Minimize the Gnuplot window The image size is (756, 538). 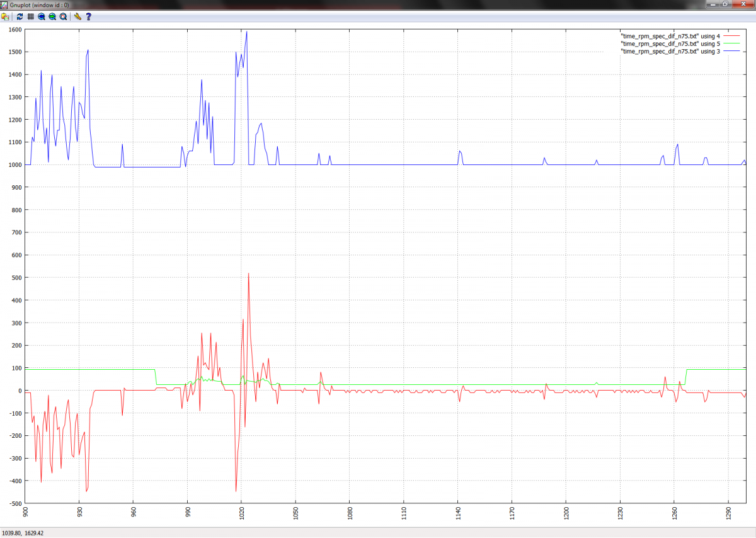point(712,4)
